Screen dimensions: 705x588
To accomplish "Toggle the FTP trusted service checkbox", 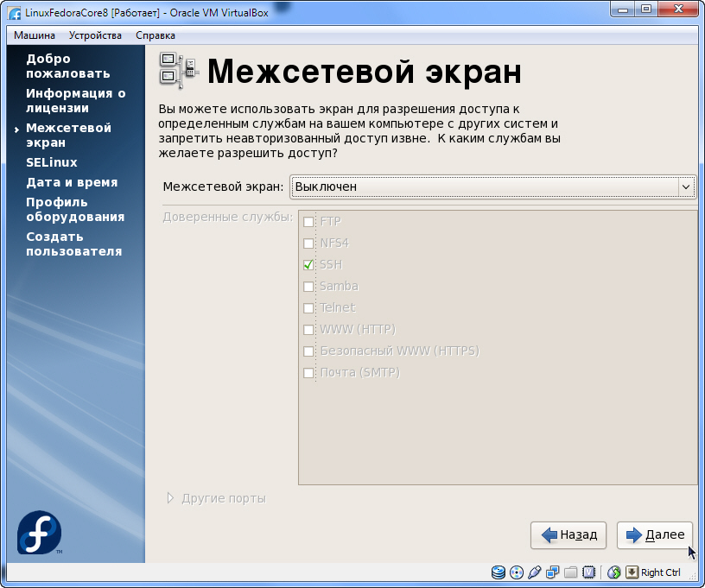I will tap(308, 221).
